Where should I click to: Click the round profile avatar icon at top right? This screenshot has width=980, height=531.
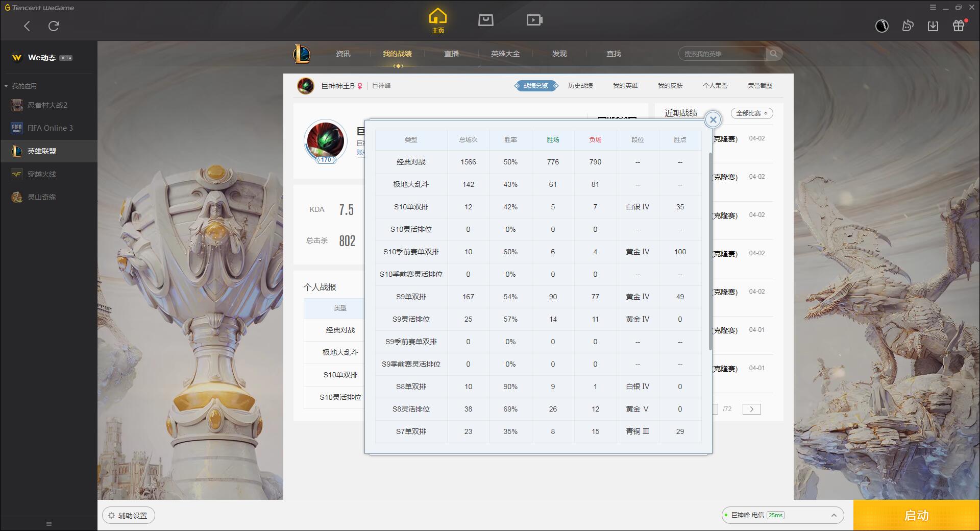click(x=882, y=26)
